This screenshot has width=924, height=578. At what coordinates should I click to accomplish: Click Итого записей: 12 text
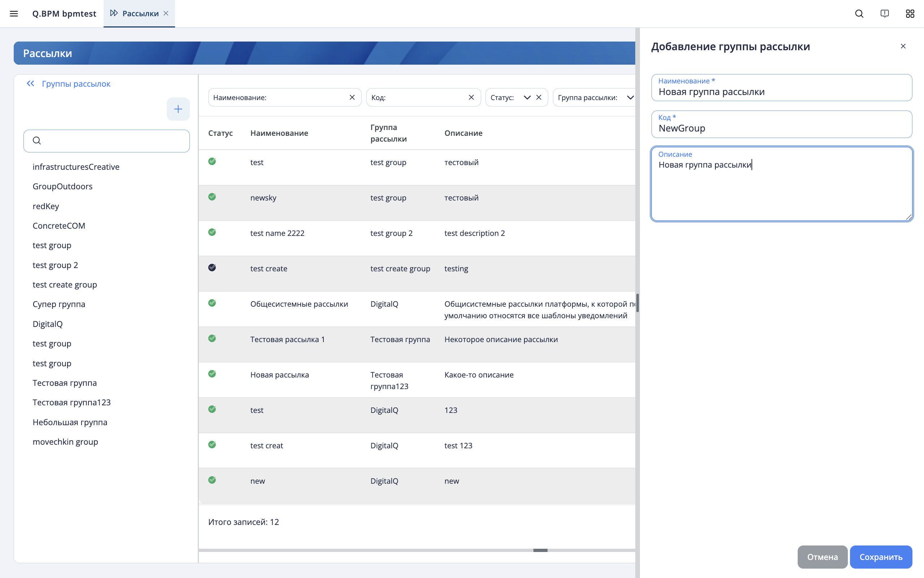point(244,522)
